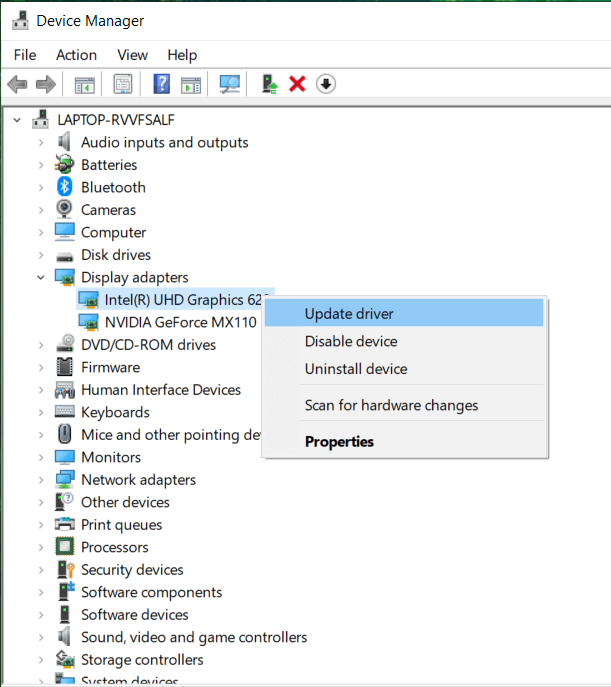
Task: Click the DVD/CD-ROM drives disc icon
Action: (x=65, y=344)
